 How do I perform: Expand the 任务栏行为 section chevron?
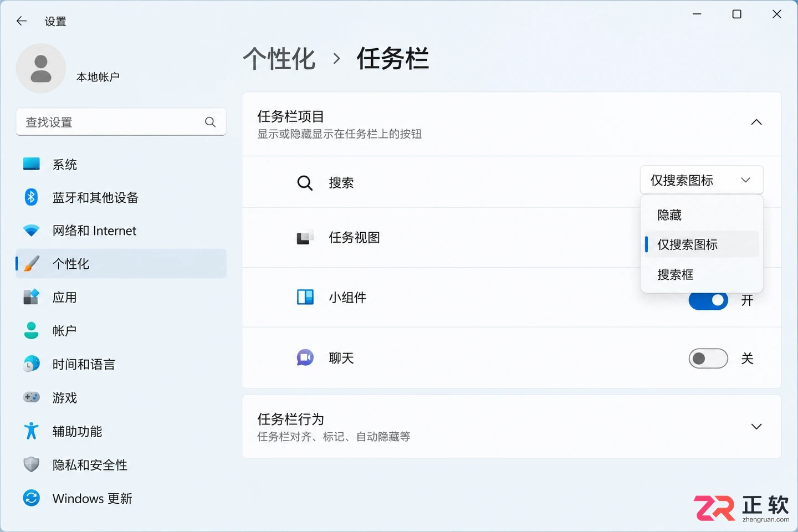[756, 426]
